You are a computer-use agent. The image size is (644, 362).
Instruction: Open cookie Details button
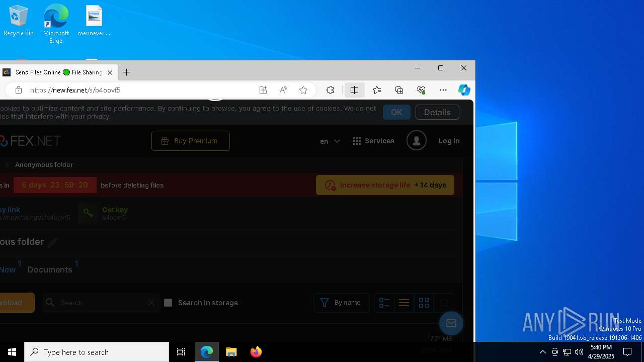tap(437, 112)
